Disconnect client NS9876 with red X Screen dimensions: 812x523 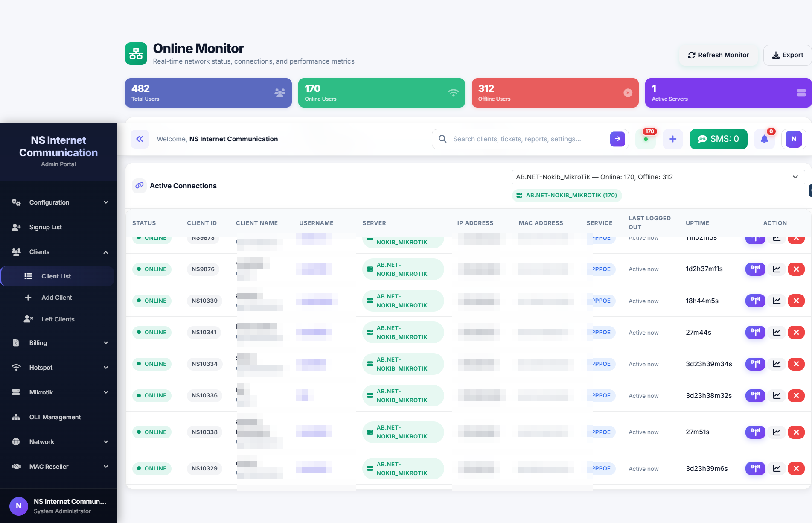796,269
